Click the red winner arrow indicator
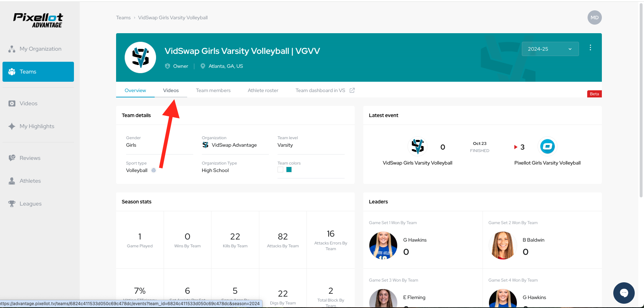This screenshot has width=644, height=308. 516,147
